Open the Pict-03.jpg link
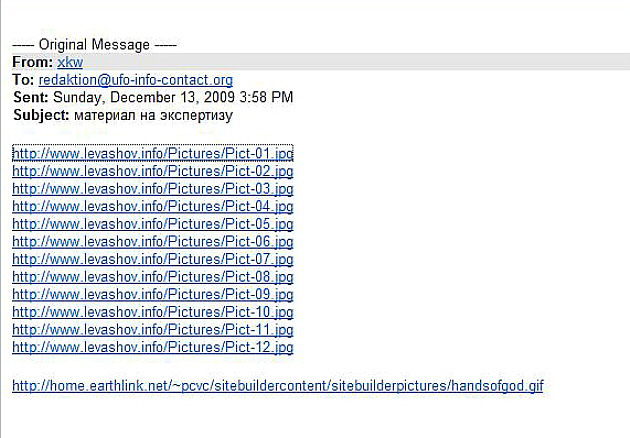 point(153,189)
